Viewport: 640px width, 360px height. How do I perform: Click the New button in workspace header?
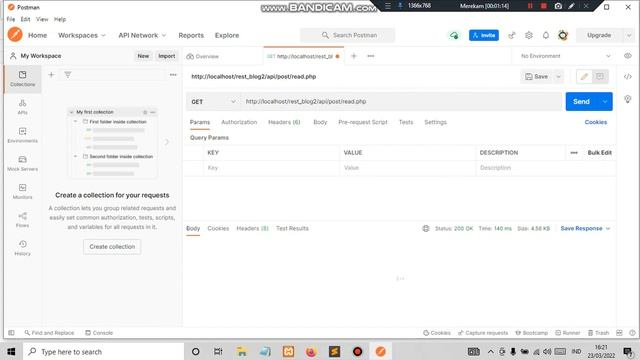[143, 56]
